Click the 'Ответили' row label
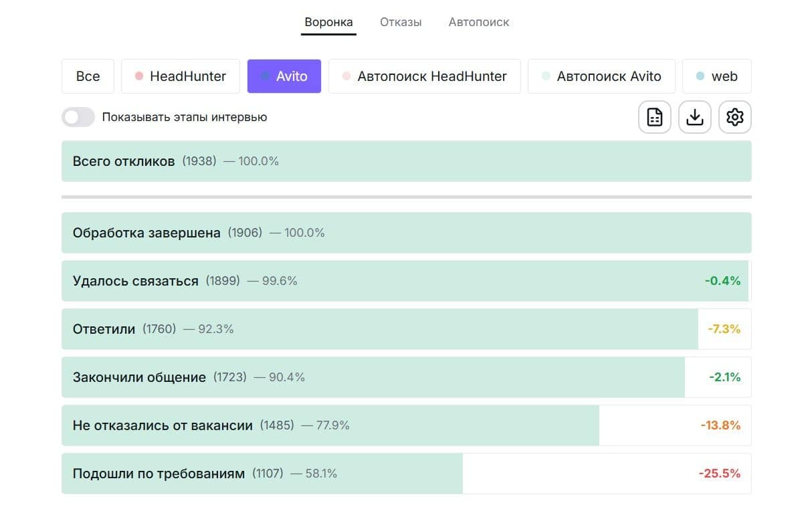Screen dimensions: 812x517 pyautogui.click(x=104, y=329)
